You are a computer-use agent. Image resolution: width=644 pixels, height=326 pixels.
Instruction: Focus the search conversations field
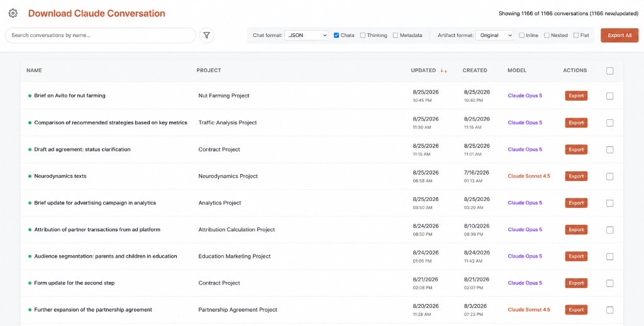tap(101, 35)
